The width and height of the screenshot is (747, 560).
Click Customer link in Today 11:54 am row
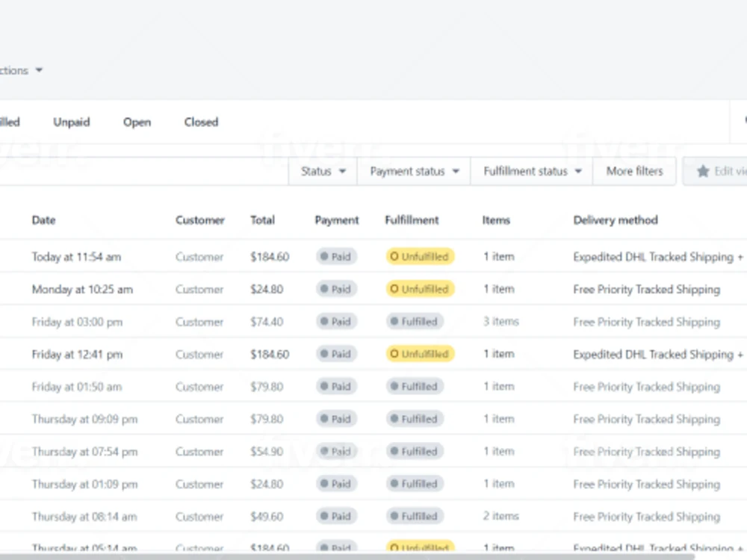pyautogui.click(x=199, y=257)
